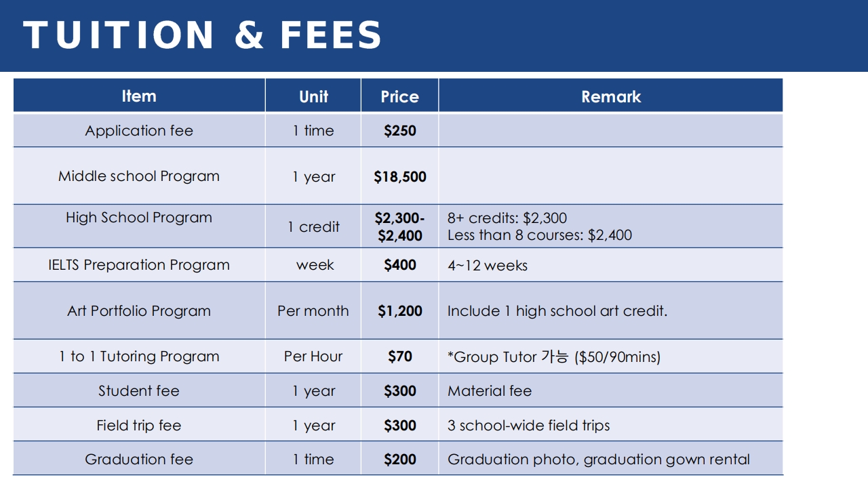The width and height of the screenshot is (868, 488).
Task: Click the Graduation photo remark cell
Action: click(x=611, y=459)
